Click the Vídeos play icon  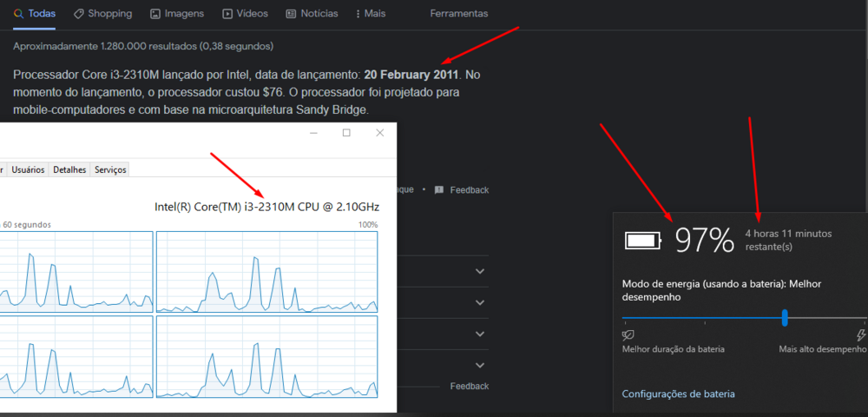[227, 14]
